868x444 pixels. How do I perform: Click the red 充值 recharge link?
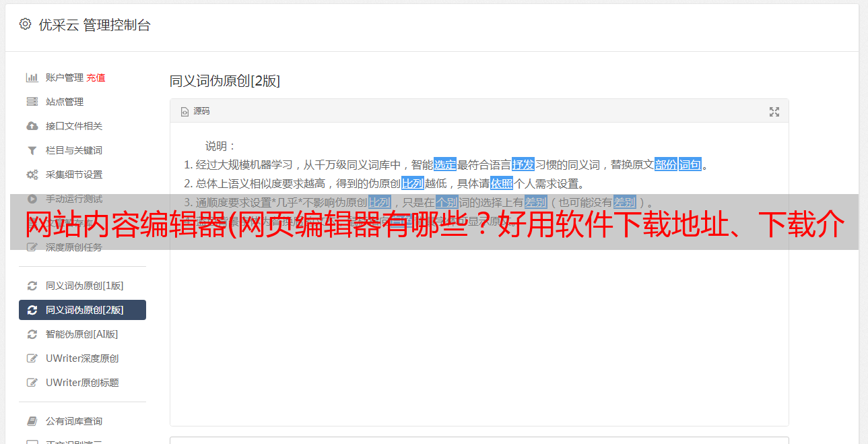pyautogui.click(x=96, y=77)
